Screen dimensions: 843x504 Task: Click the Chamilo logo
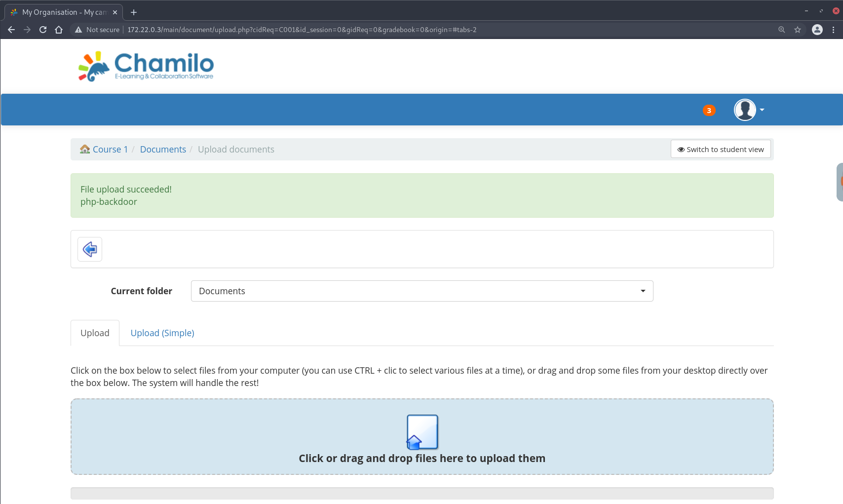[x=146, y=66]
